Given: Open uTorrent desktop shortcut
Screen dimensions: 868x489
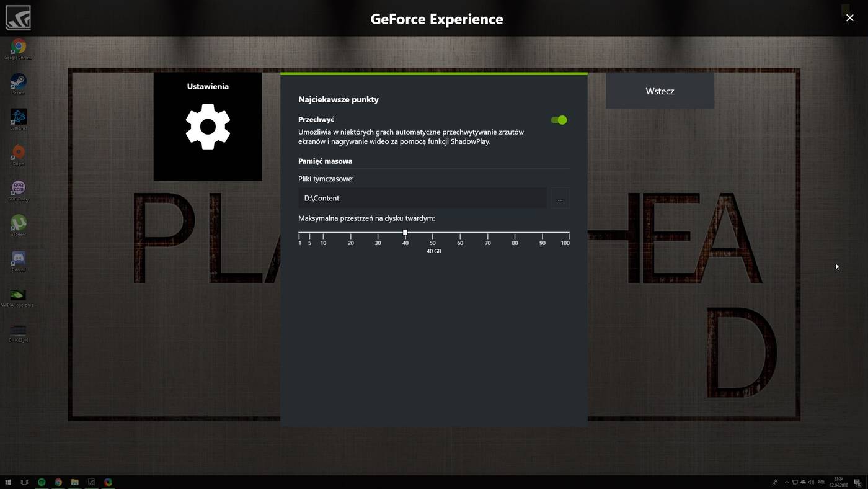Looking at the screenshot, I should click(x=18, y=223).
